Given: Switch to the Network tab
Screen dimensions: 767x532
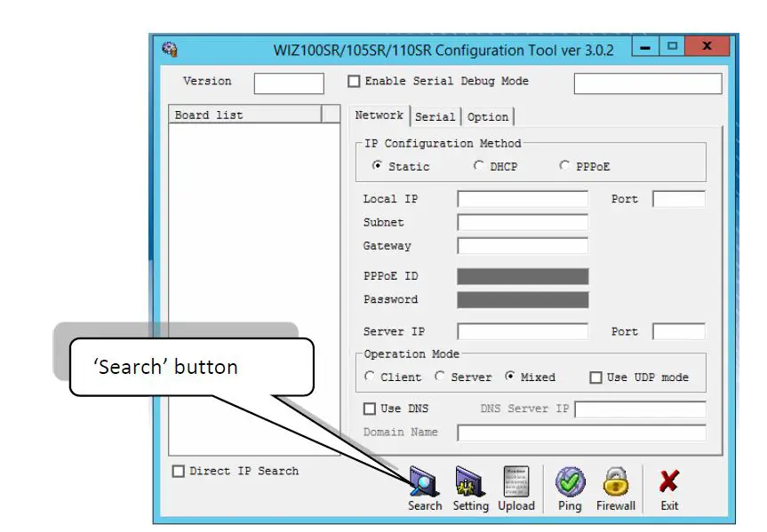Looking at the screenshot, I should [x=380, y=115].
